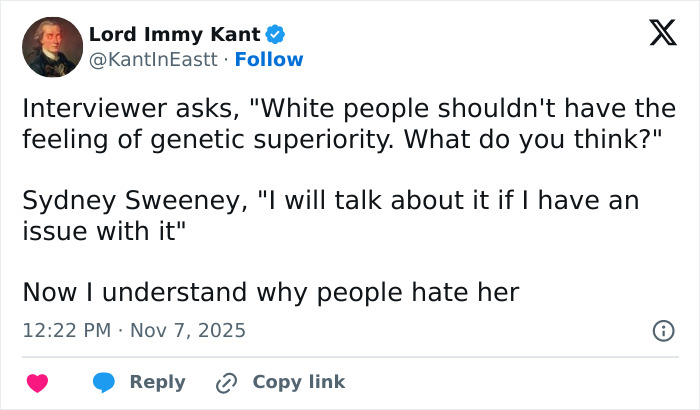Open the Lord Immy Kant display name
Image resolution: width=700 pixels, height=410 pixels.
pos(174,33)
